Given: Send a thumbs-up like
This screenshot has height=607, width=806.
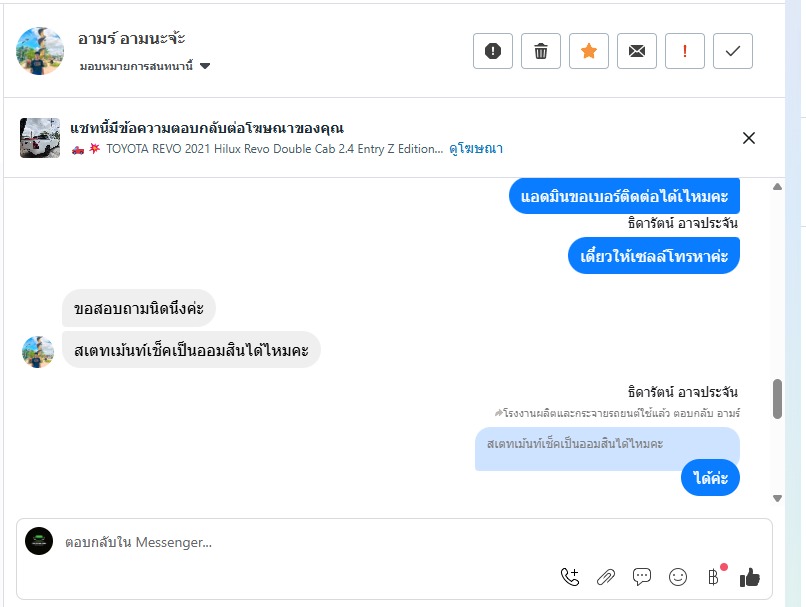Looking at the screenshot, I should (750, 577).
